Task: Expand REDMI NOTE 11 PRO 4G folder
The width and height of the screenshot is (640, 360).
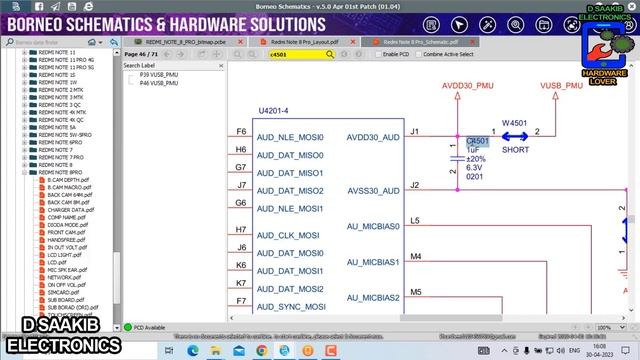Action: [x=24, y=60]
